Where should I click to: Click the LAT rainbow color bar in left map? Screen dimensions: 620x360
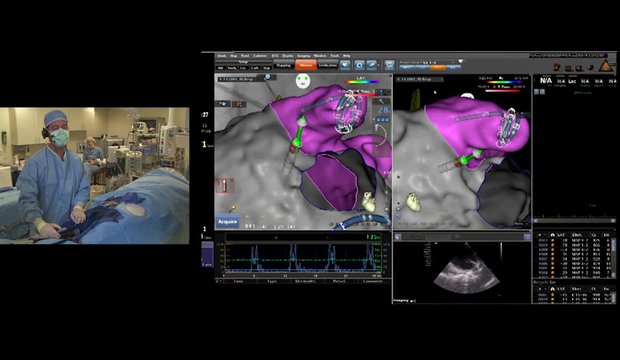click(x=361, y=82)
